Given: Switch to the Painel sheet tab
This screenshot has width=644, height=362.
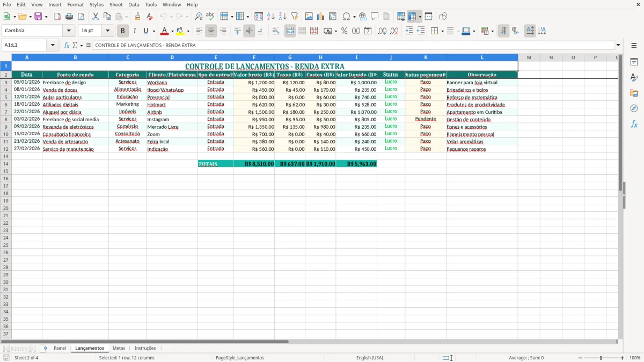Looking at the screenshot, I should pyautogui.click(x=60, y=349).
